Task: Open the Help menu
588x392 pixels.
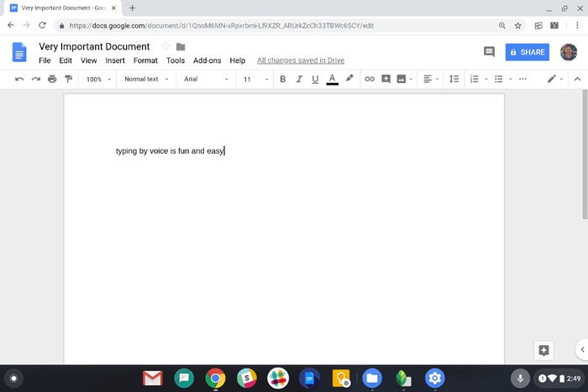Action: pos(238,60)
